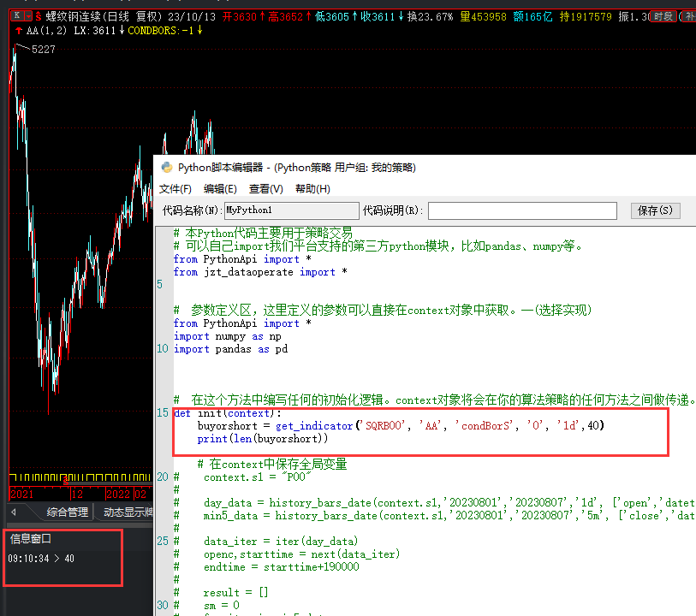
Task: Click the red S marker before 螺纹钢连续
Action: (39, 17)
